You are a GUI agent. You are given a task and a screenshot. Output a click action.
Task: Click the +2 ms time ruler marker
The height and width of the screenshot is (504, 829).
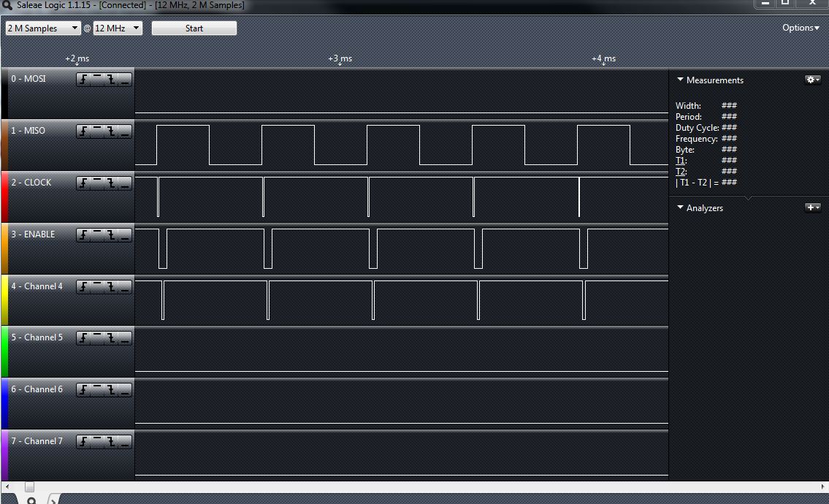77,58
